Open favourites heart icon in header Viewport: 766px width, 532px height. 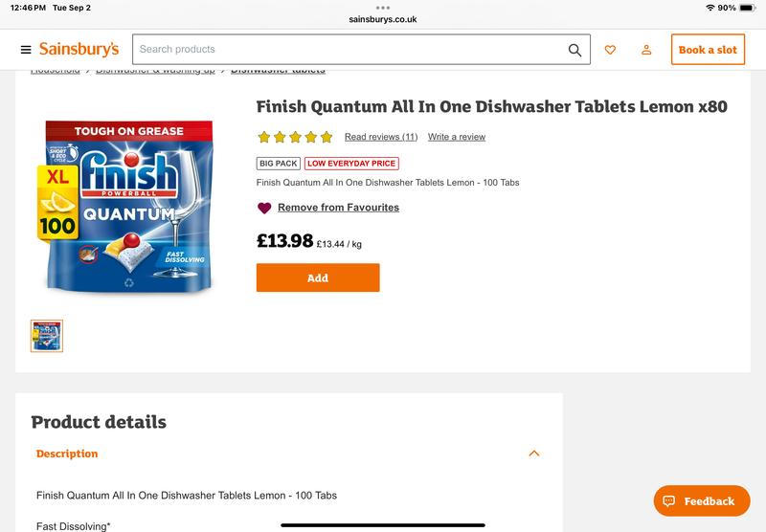tap(610, 50)
